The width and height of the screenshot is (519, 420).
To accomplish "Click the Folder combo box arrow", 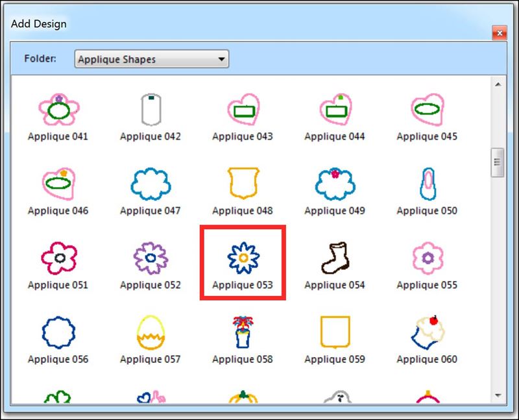I will point(222,60).
